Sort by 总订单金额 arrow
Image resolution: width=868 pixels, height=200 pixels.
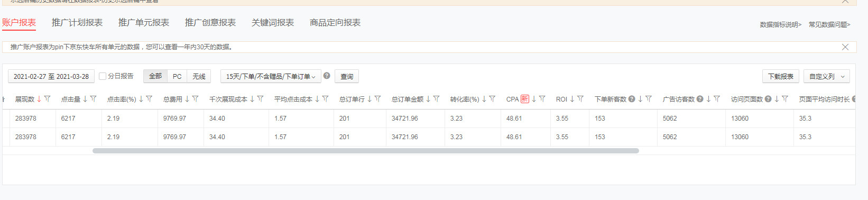tap(428, 99)
